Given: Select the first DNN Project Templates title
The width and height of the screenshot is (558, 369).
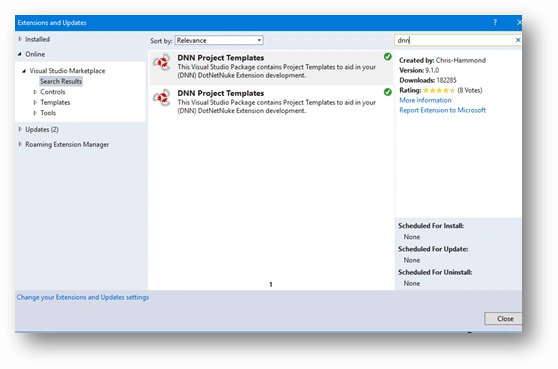Looking at the screenshot, I should (221, 58).
